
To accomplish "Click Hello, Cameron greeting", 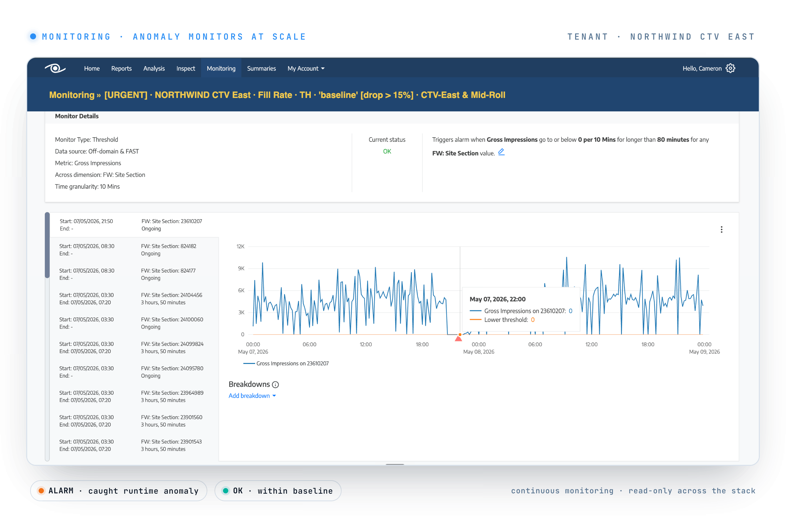I will tap(702, 68).
